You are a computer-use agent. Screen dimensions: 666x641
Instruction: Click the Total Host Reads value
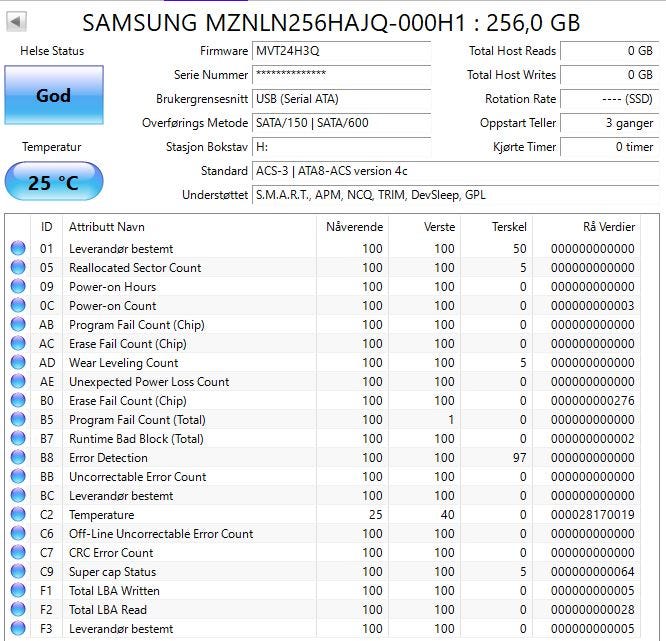click(x=610, y=51)
